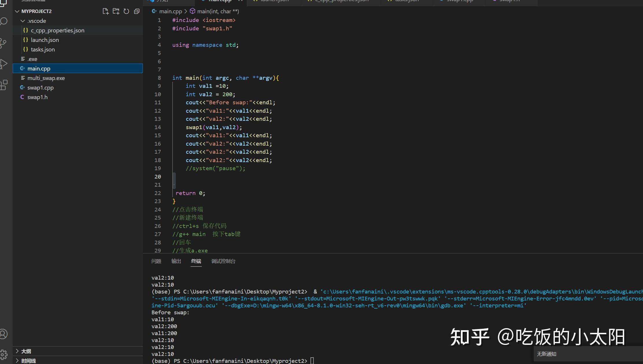This screenshot has width=643, height=364.
Task: Switch to the 终端 terminal tab
Action: [196, 261]
